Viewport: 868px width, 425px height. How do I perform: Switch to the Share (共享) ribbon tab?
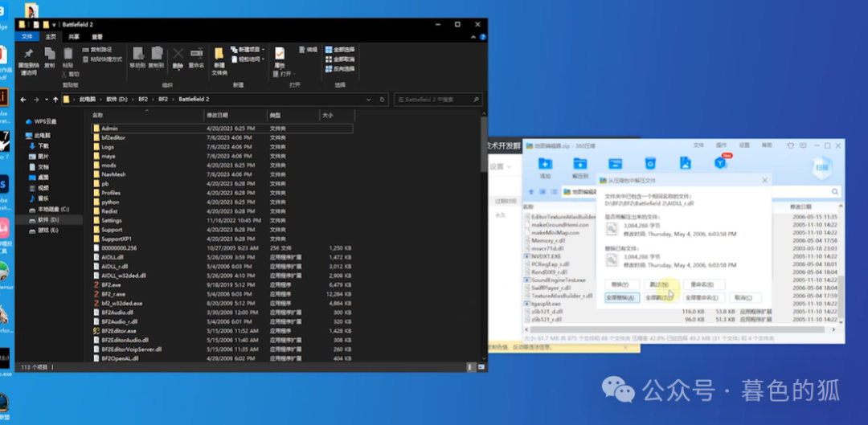tap(74, 36)
